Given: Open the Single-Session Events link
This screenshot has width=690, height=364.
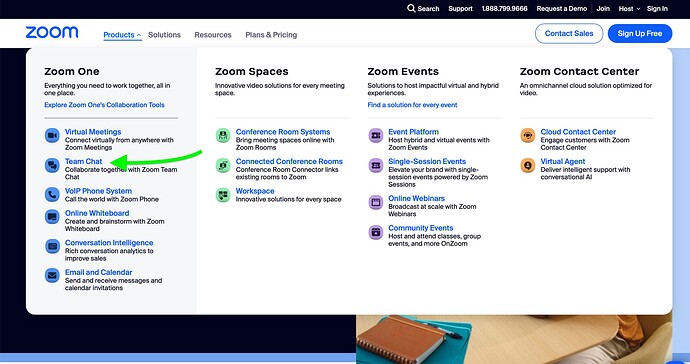Looking at the screenshot, I should [427, 161].
